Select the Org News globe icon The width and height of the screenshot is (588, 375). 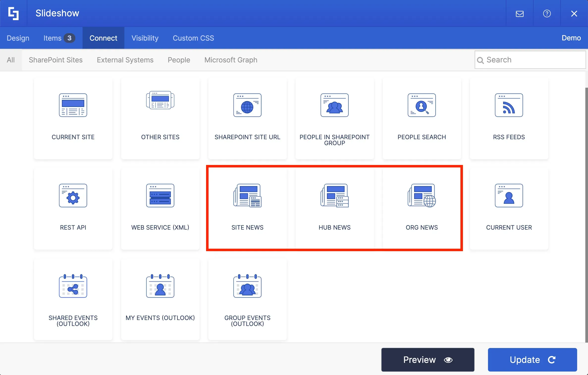click(x=422, y=195)
